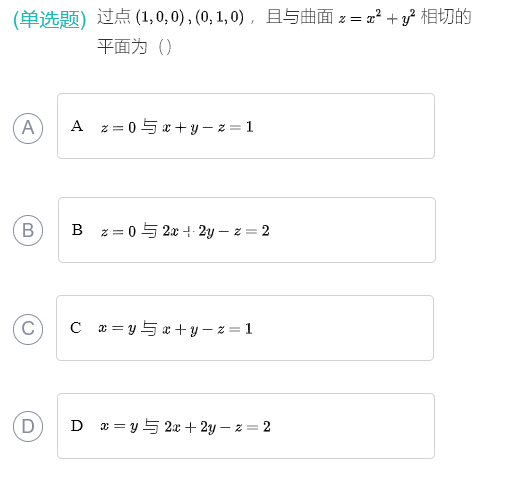
Task: Click answer box with x=y and x+y−z=1
Action: 245,328
